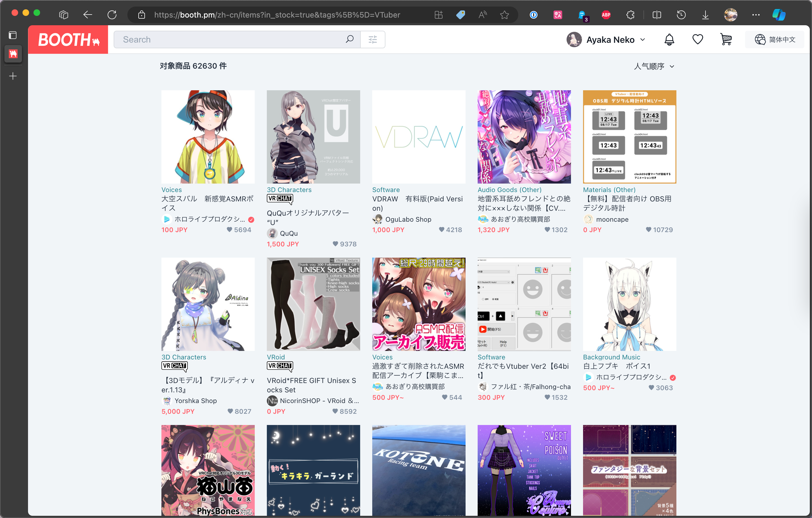This screenshot has height=518, width=812.
Task: Click the notifications bell icon
Action: coord(669,40)
